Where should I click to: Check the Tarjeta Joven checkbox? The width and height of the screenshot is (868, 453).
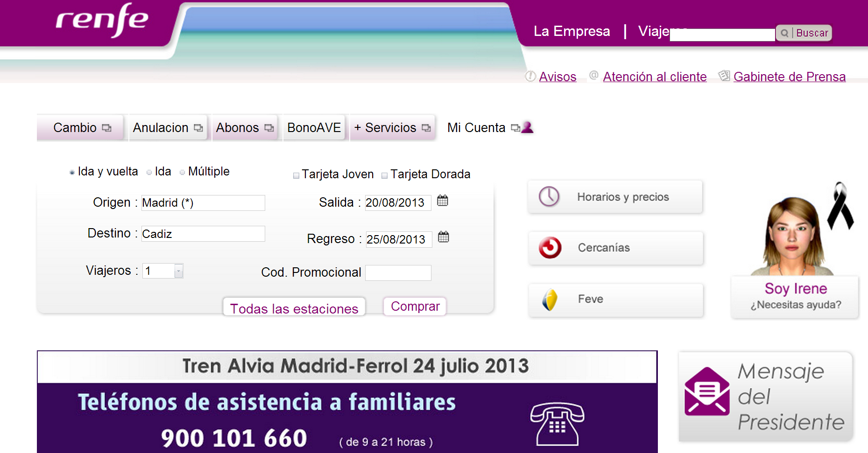296,175
